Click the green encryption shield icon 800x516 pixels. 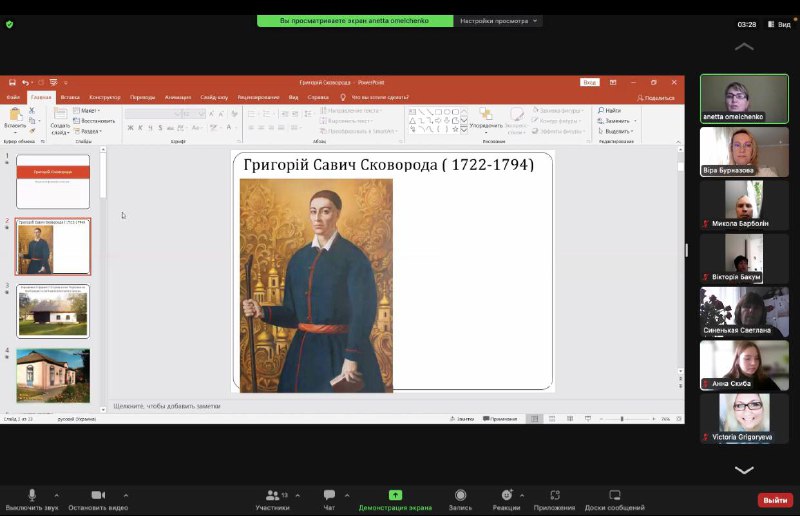9,24
